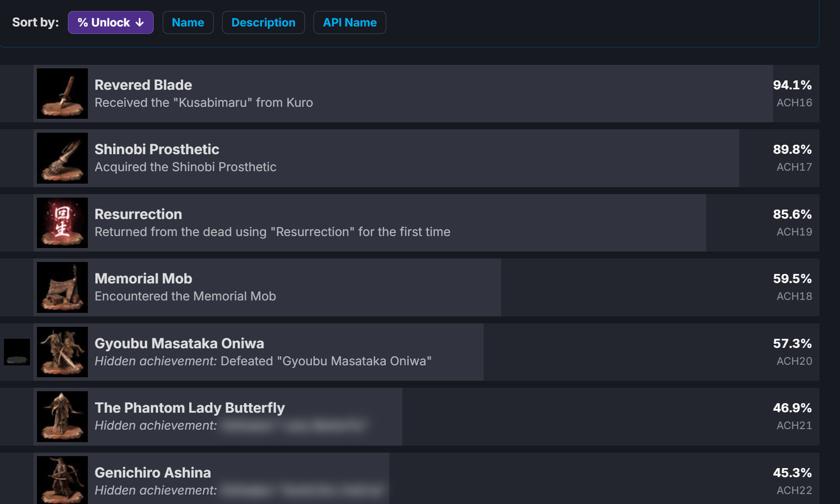Image resolution: width=840 pixels, height=504 pixels.
Task: Sort achievements by Description
Action: coord(263,22)
